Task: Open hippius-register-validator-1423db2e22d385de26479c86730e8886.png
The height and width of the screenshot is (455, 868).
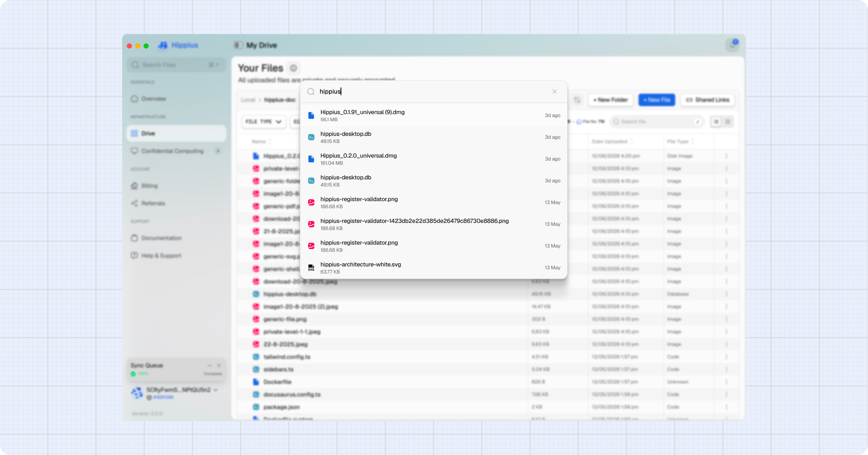Action: 434,224
